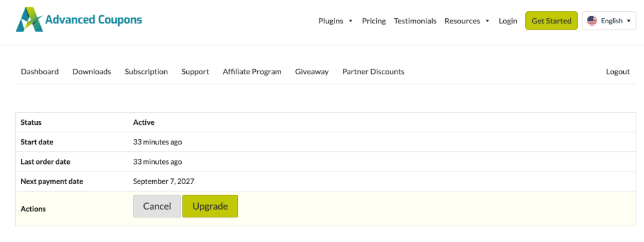Screen dimensions: 644x242
Task: Click the Logout link
Action: click(x=618, y=72)
